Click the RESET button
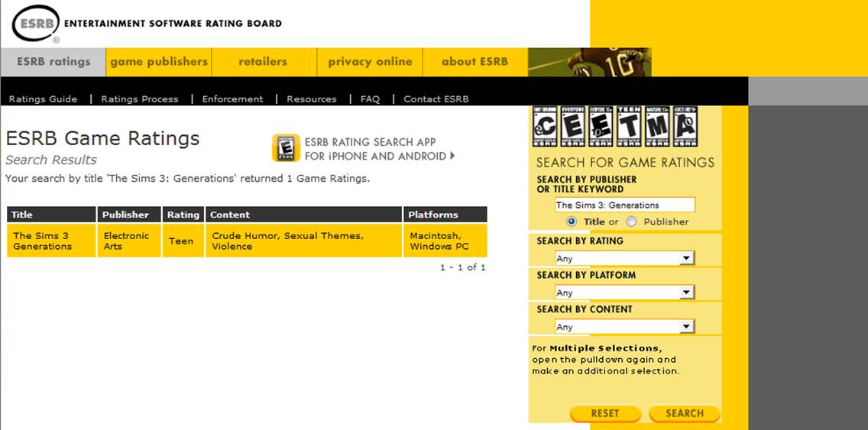868x430 pixels. pos(605,413)
